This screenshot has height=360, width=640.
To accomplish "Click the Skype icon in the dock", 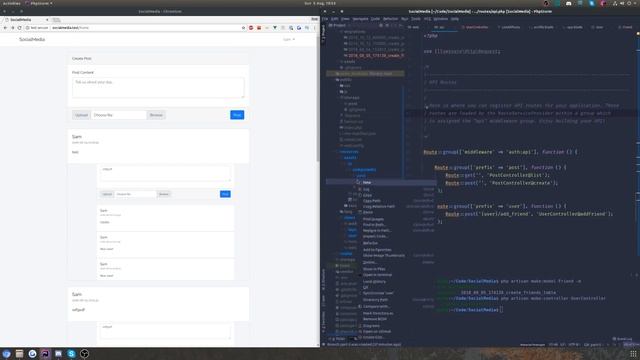I will pos(71,354).
